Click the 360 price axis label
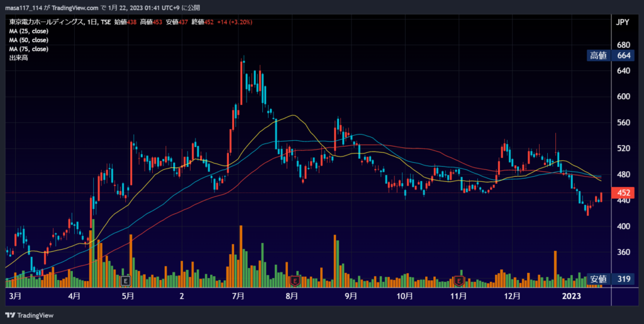 point(623,252)
